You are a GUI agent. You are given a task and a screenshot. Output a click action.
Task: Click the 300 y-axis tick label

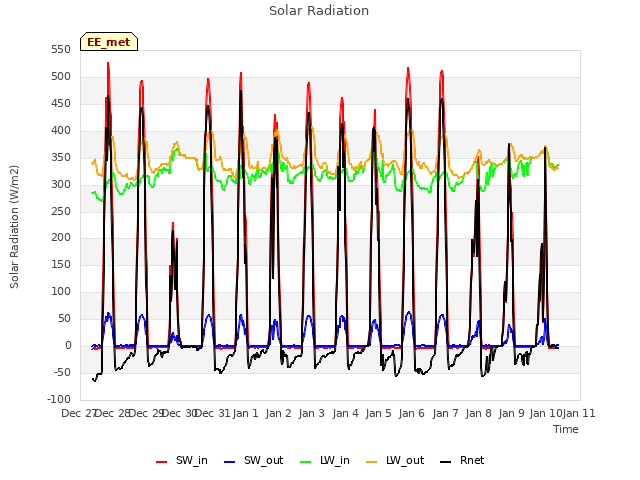point(61,184)
